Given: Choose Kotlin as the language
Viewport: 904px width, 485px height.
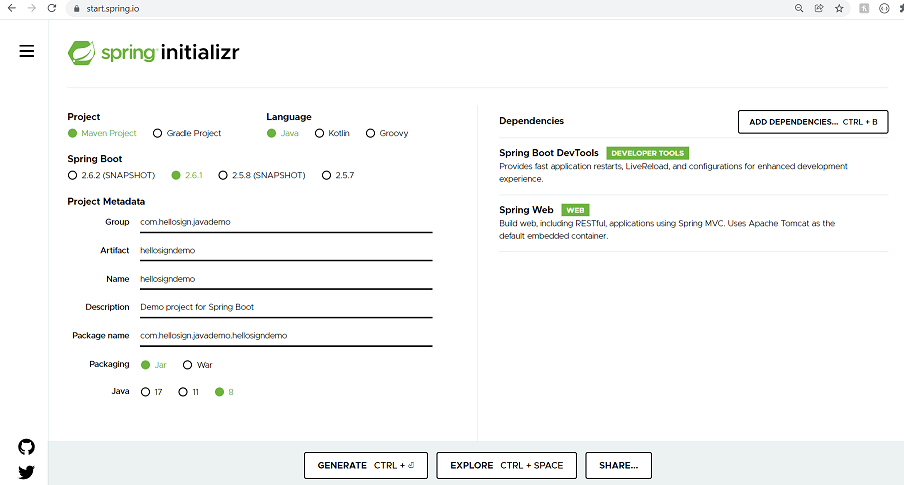Looking at the screenshot, I should (x=332, y=133).
